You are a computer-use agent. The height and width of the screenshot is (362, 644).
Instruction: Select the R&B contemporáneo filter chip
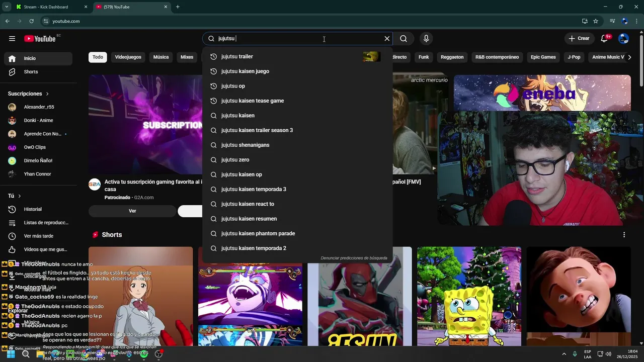click(x=497, y=57)
